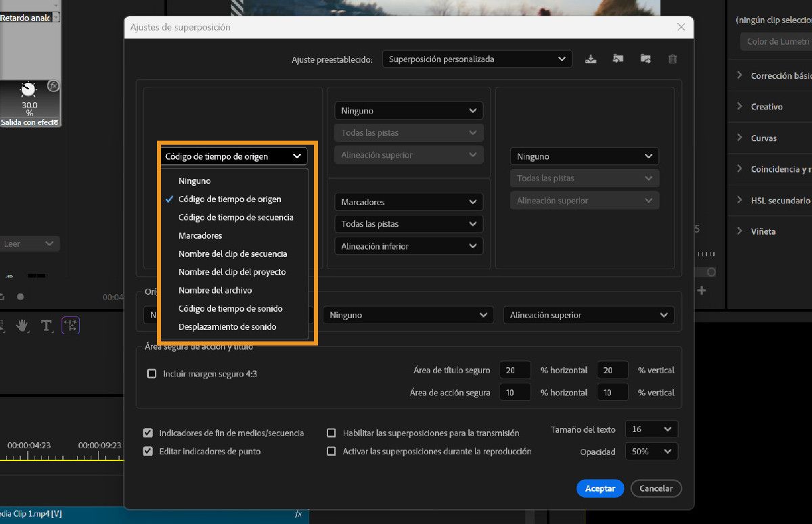Delete the overlay preset via trash icon
The height and width of the screenshot is (524, 812).
click(673, 59)
